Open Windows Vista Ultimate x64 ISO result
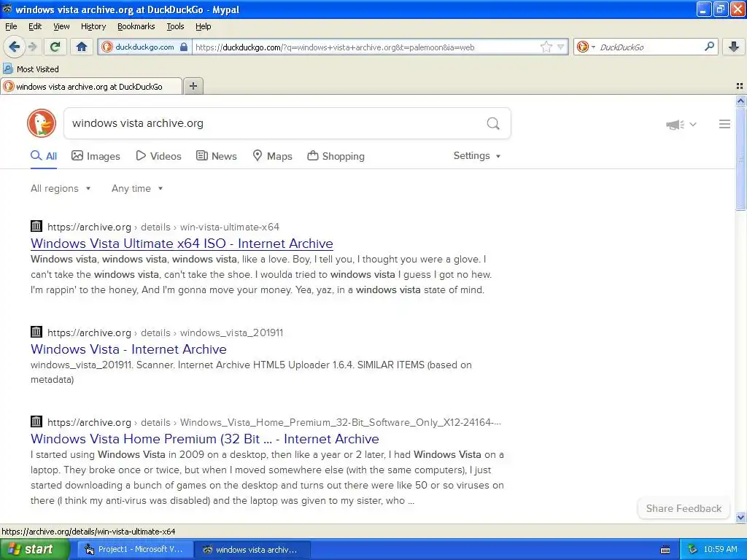 pos(182,244)
